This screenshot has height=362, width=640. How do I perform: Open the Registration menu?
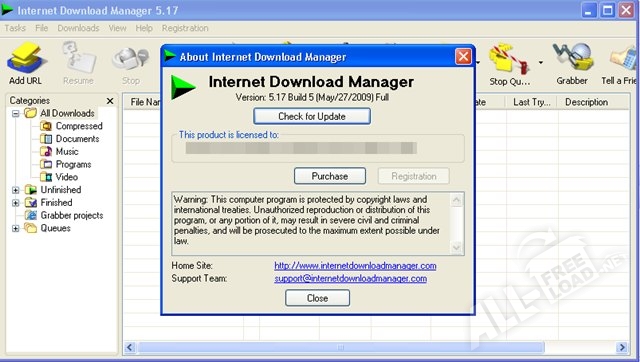pos(185,28)
